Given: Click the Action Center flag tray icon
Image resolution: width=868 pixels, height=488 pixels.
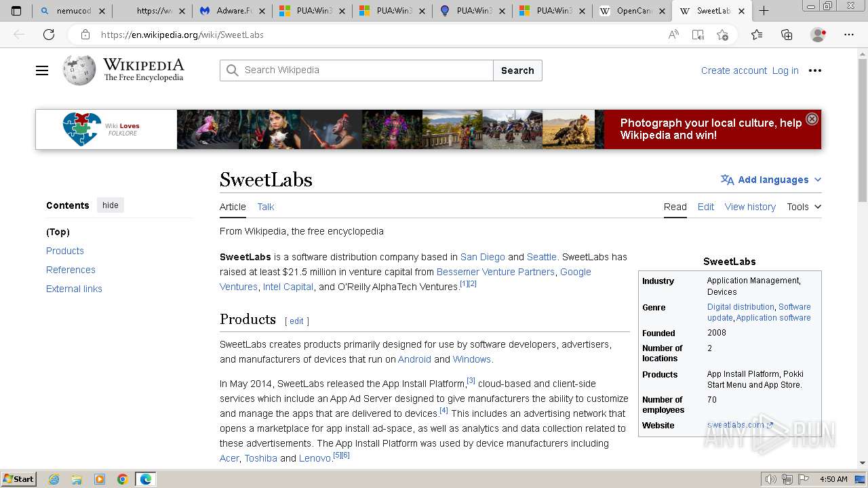Looking at the screenshot, I should pyautogui.click(x=803, y=479).
